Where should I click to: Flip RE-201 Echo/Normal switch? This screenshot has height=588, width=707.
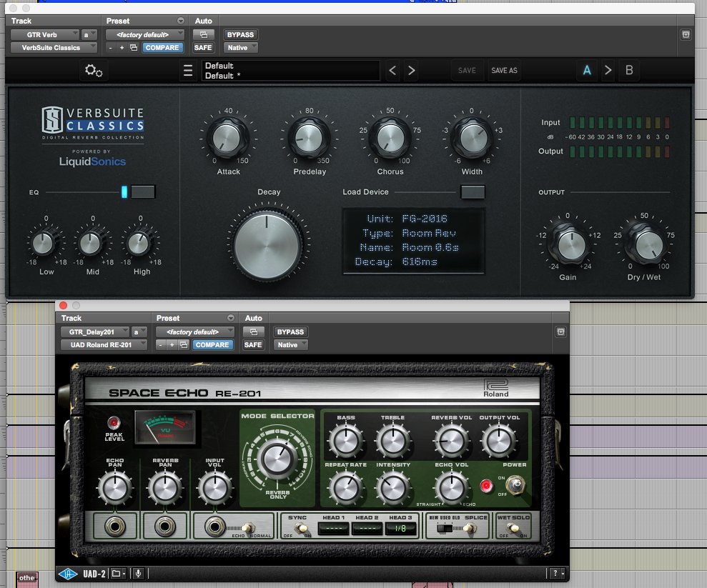(248, 527)
